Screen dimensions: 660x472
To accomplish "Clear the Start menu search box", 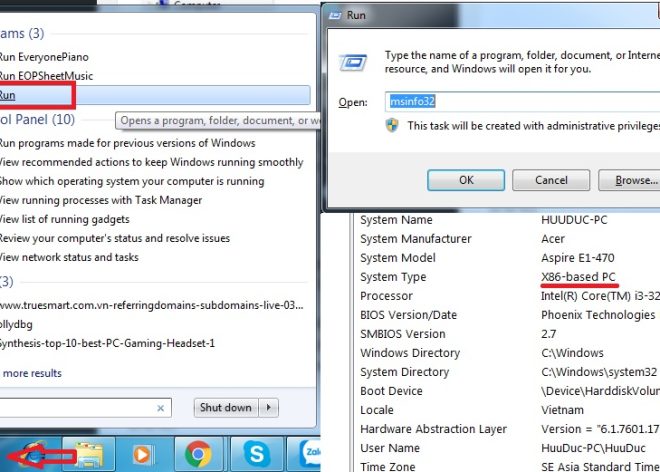I will click(x=160, y=408).
